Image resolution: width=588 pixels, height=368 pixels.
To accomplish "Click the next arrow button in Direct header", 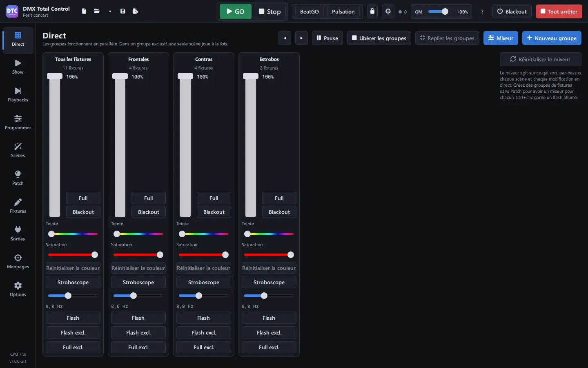I will [x=301, y=38].
